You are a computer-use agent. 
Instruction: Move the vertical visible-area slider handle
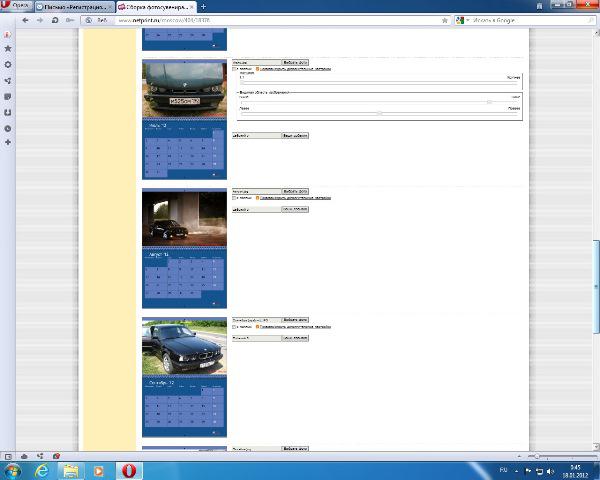tap(489, 102)
